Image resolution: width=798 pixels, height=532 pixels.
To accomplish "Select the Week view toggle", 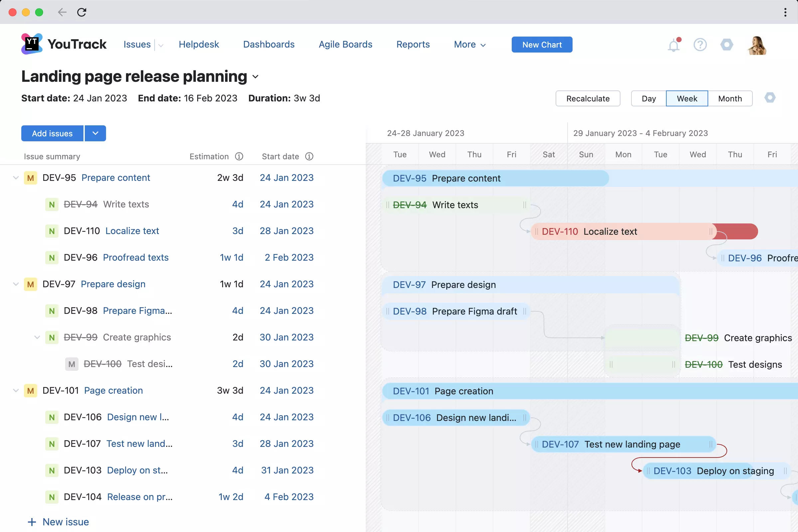I will 687,99.
